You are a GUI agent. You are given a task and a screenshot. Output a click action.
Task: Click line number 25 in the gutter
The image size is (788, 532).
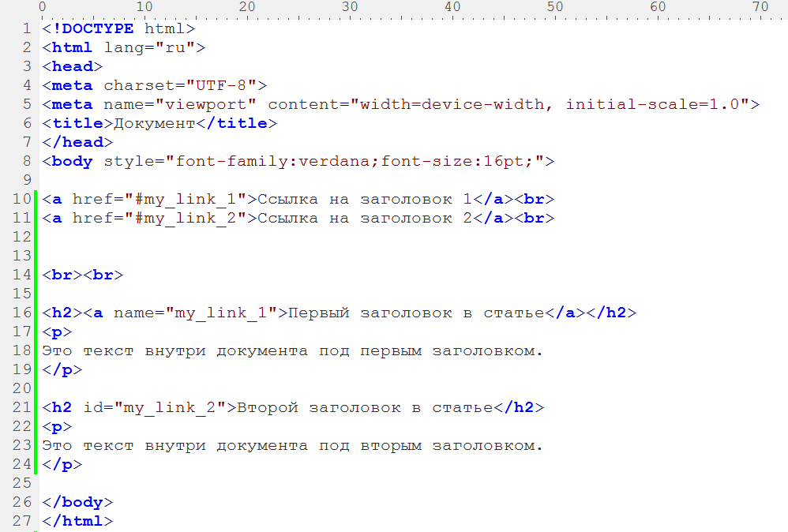[22, 483]
